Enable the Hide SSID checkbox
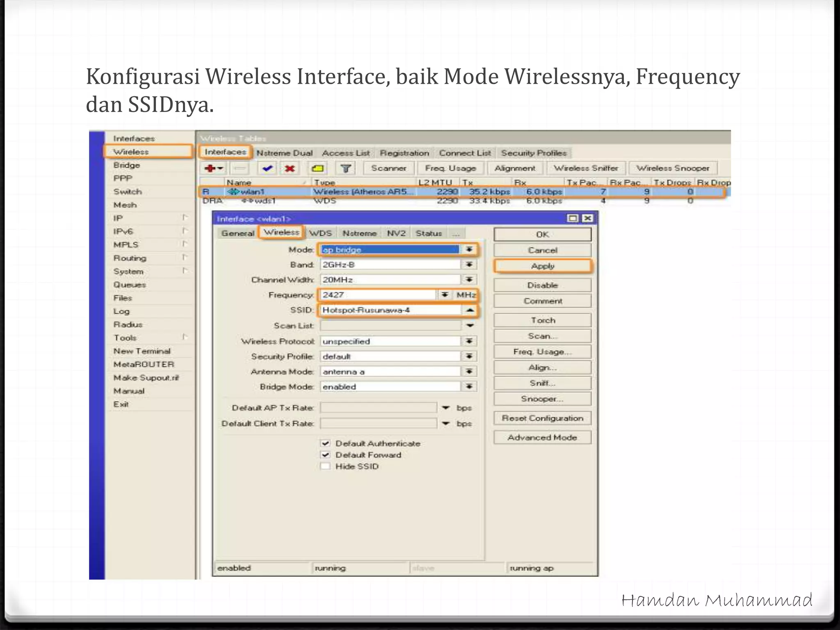Image resolution: width=840 pixels, height=630 pixels. click(x=326, y=466)
